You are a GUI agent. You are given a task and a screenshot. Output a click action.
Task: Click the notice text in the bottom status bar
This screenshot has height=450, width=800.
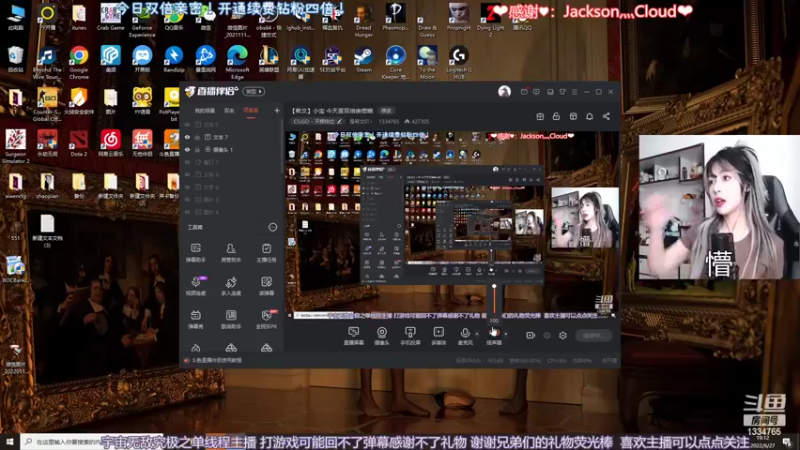coord(217,360)
